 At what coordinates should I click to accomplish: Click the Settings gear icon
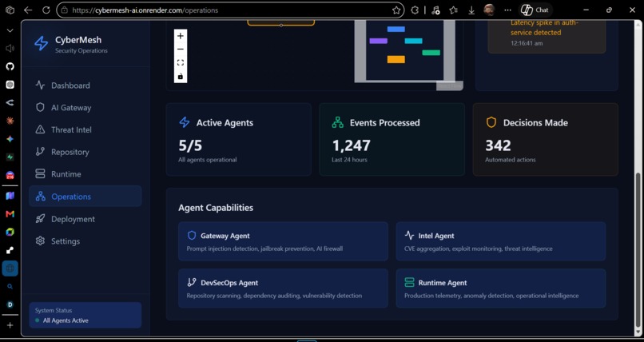click(40, 241)
